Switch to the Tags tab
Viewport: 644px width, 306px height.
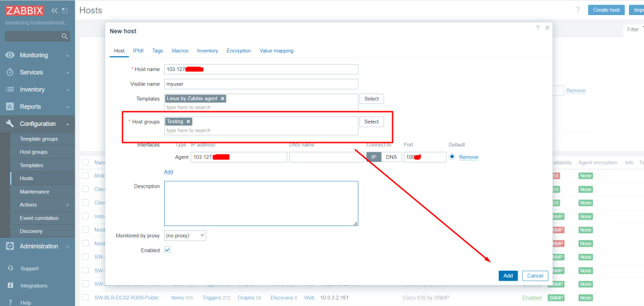click(x=157, y=50)
